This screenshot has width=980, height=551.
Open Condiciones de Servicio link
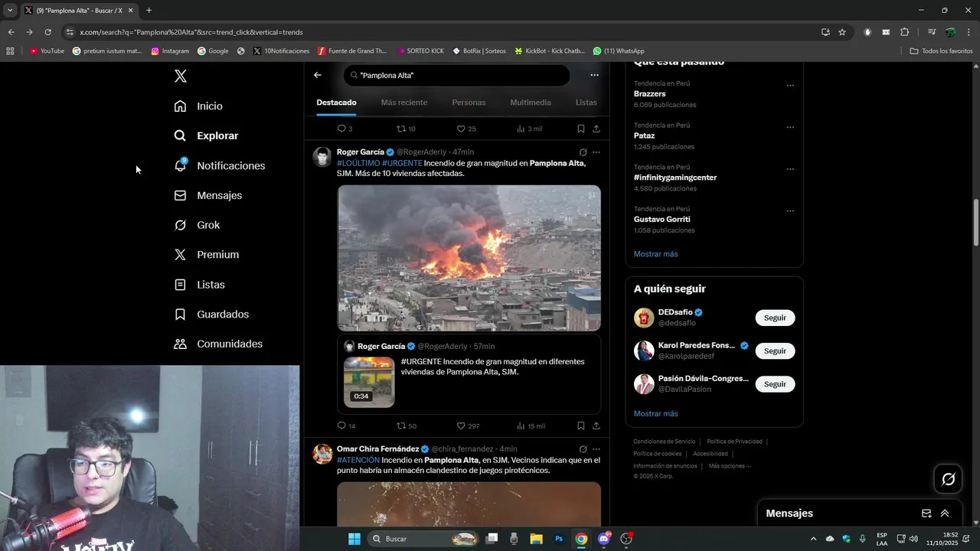(664, 442)
